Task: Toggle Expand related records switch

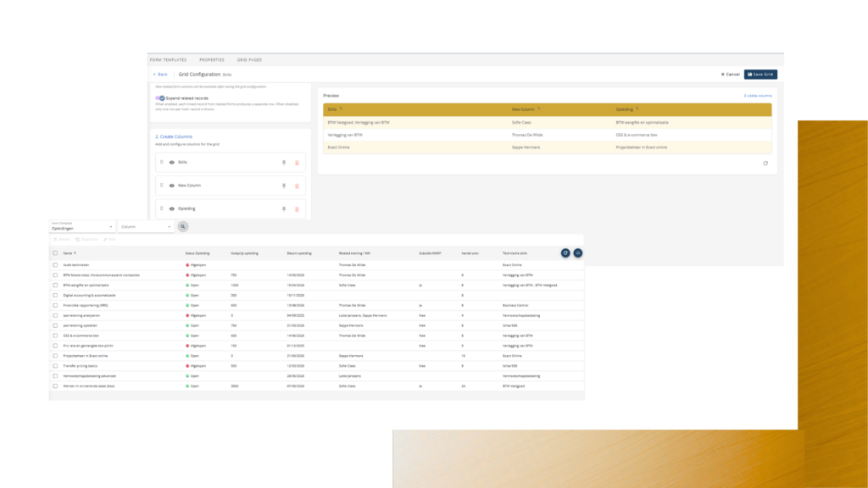Action: point(159,98)
